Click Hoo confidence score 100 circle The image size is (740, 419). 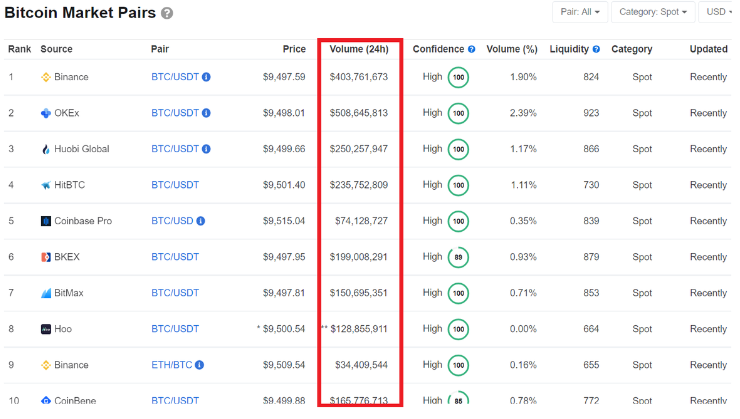click(458, 329)
